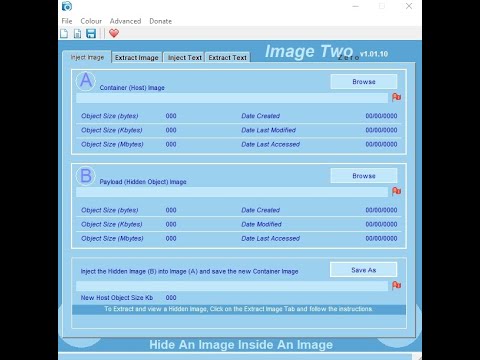Switch to the Inject Text tab

click(x=185, y=58)
